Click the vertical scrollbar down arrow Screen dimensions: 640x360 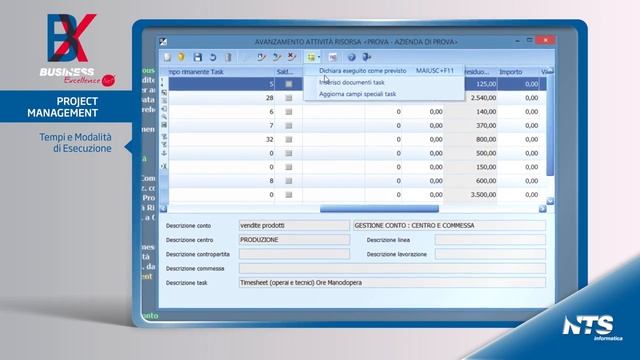(550, 201)
